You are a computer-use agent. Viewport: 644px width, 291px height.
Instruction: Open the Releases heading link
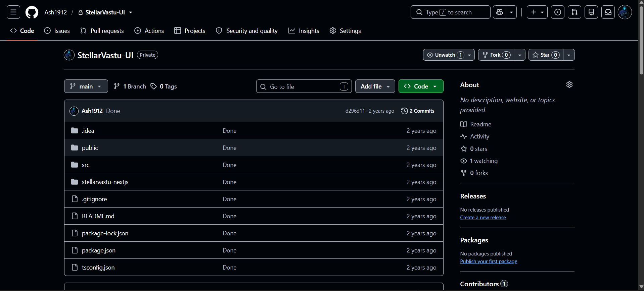tap(473, 196)
